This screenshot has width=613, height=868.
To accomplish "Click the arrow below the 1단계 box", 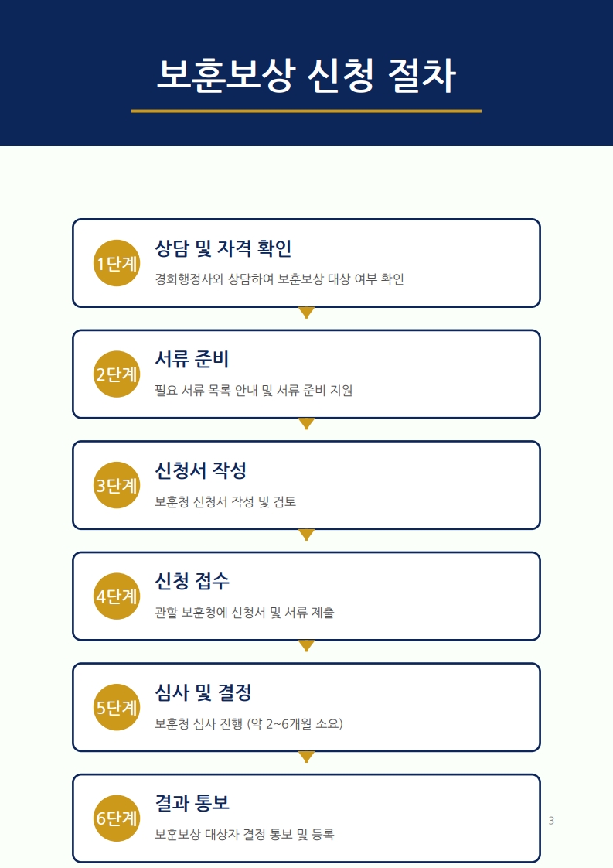I will point(306,313).
